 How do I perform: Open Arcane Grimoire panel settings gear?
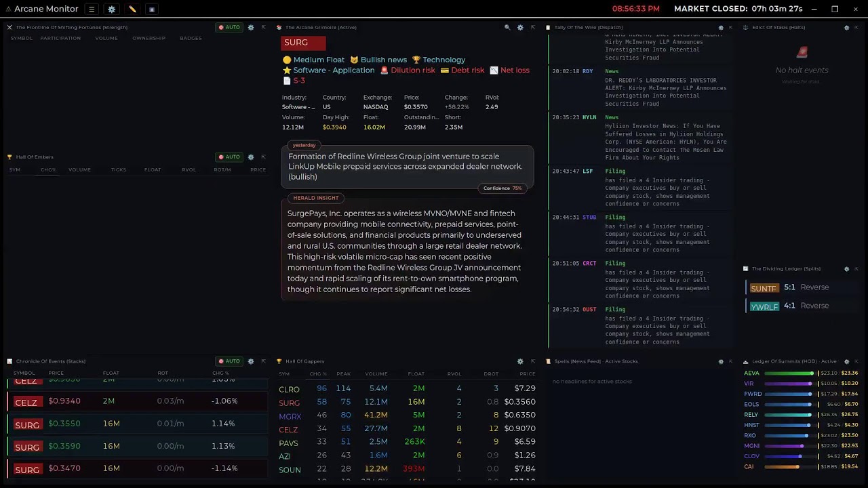pyautogui.click(x=520, y=27)
